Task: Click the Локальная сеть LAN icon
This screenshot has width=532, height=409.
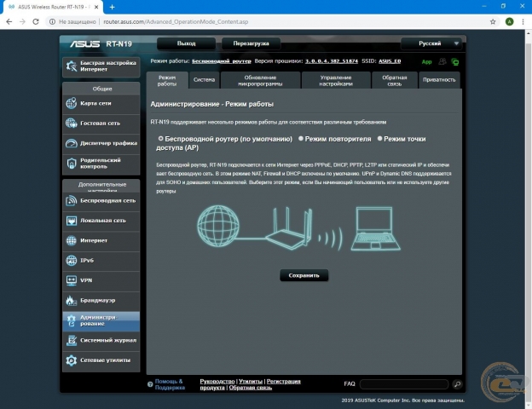Action: [72, 221]
